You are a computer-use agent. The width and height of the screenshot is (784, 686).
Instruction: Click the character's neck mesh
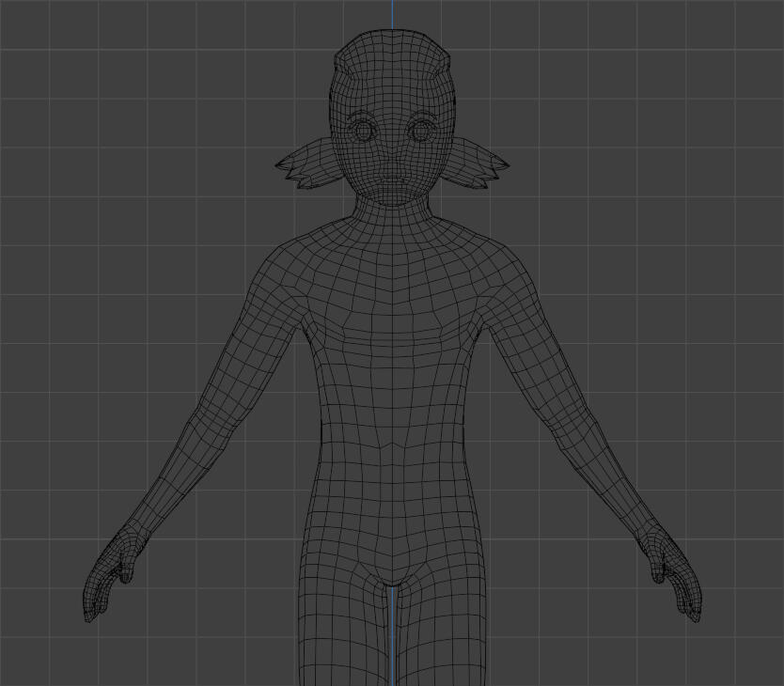[x=392, y=214]
